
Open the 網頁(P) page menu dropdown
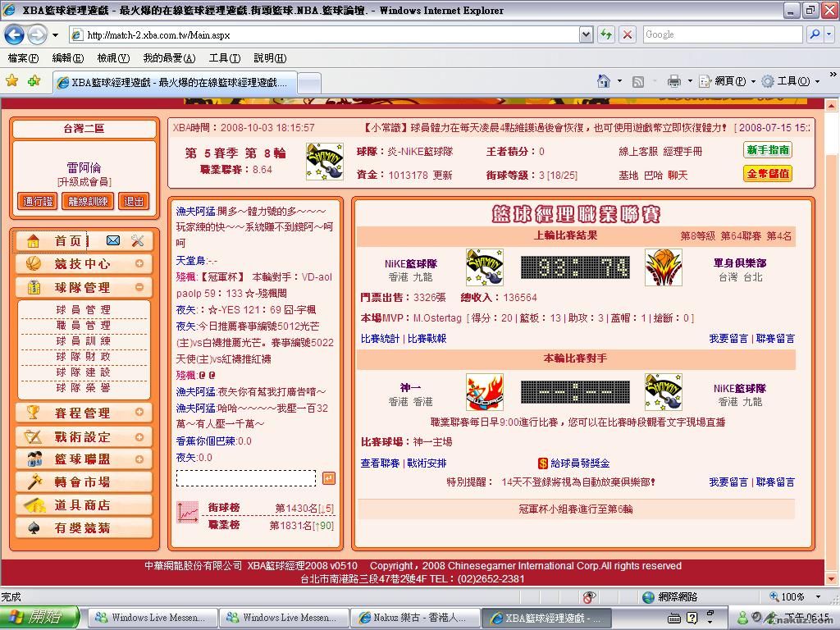(x=727, y=81)
